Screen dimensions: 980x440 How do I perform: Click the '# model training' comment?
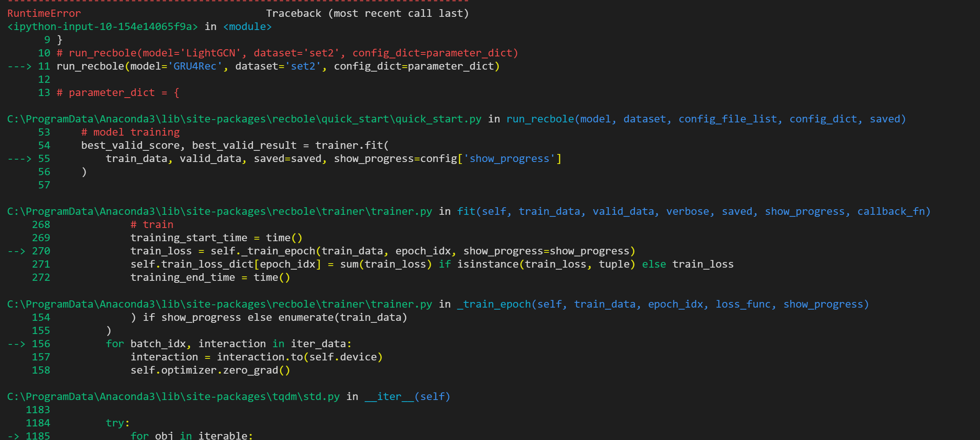coord(131,132)
